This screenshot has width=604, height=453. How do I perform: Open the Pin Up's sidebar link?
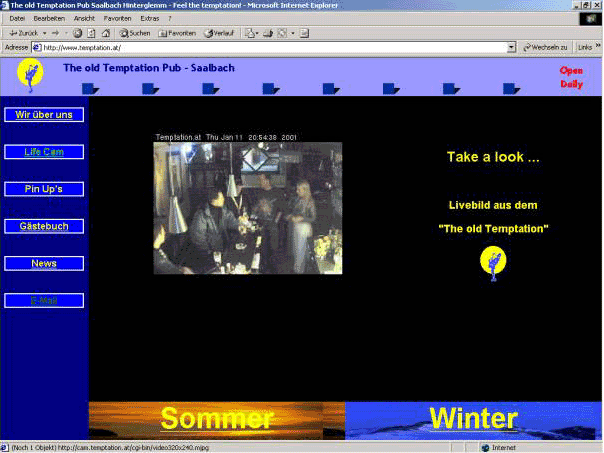click(x=44, y=189)
